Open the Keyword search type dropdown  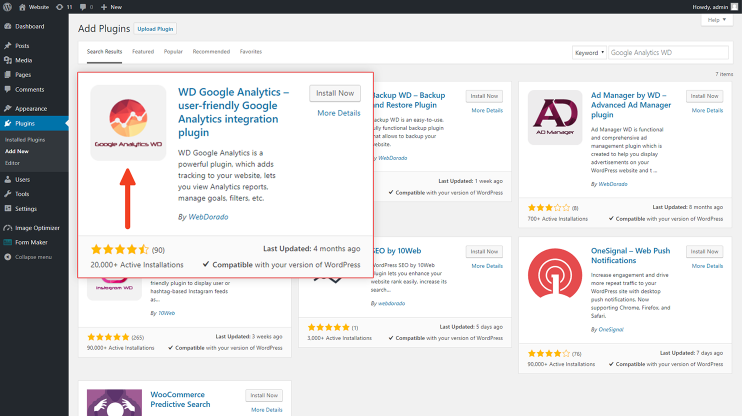pos(589,53)
